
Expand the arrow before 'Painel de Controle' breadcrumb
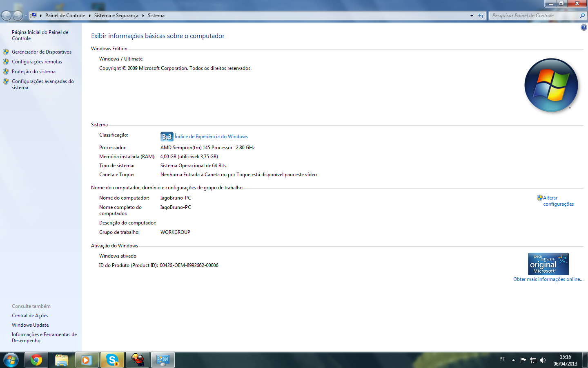(x=41, y=16)
